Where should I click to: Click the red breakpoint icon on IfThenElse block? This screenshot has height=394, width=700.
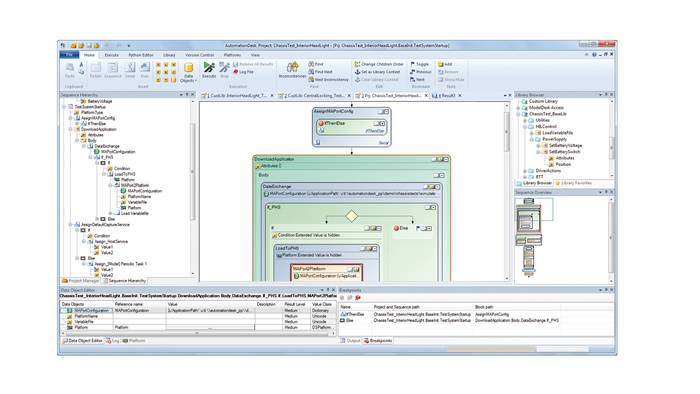coord(321,124)
